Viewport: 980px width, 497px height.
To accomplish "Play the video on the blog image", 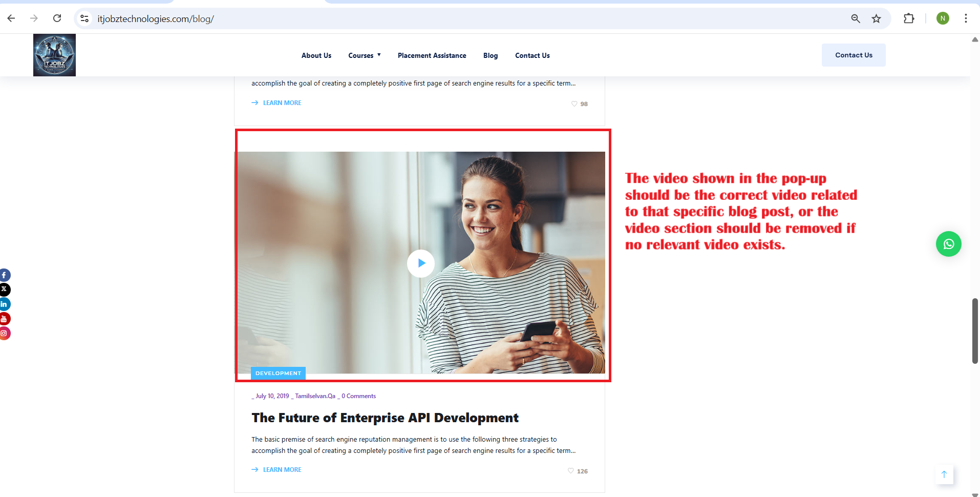I will pyautogui.click(x=421, y=263).
